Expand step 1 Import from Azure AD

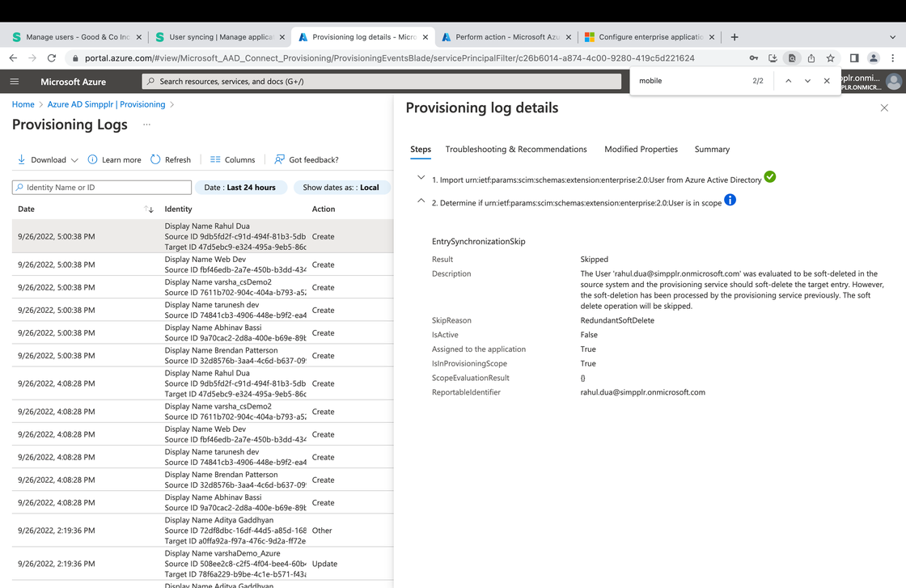(421, 176)
